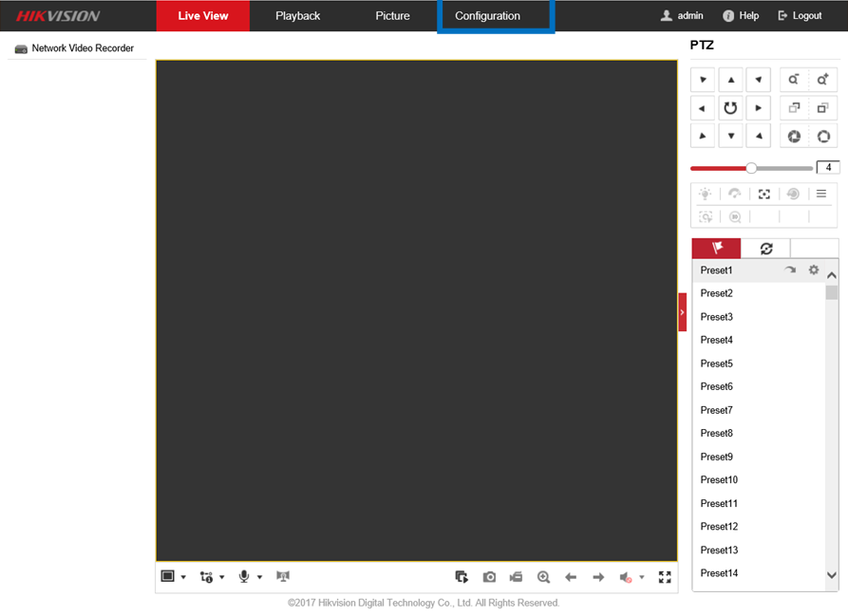848x616 pixels.
Task: Switch to the Playback tab
Action: 297,16
